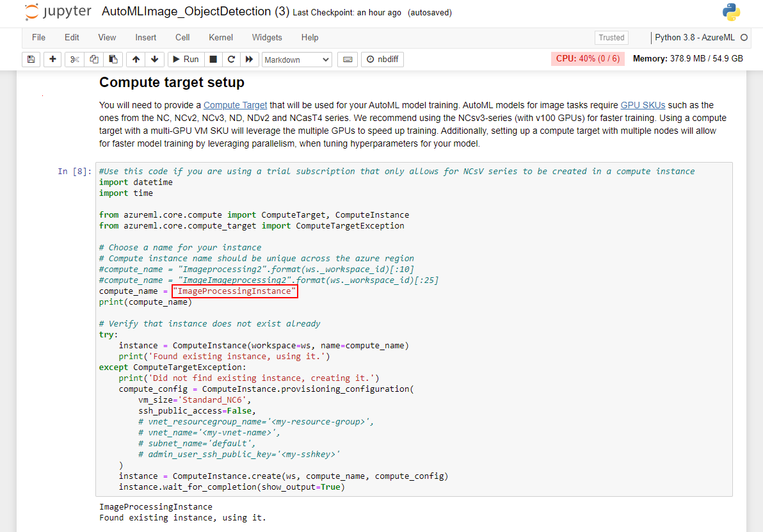
Task: Interrupt the kernel
Action: [x=212, y=59]
